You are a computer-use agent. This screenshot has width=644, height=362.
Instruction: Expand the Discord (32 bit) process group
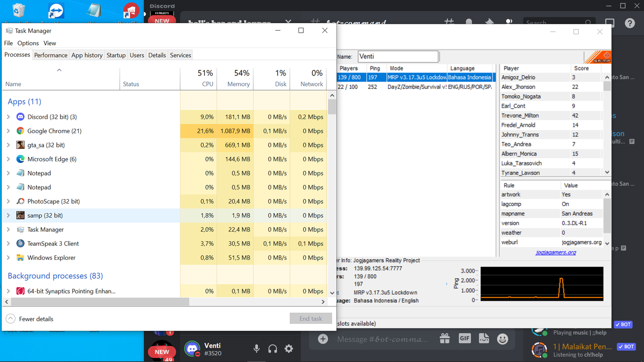(x=8, y=117)
